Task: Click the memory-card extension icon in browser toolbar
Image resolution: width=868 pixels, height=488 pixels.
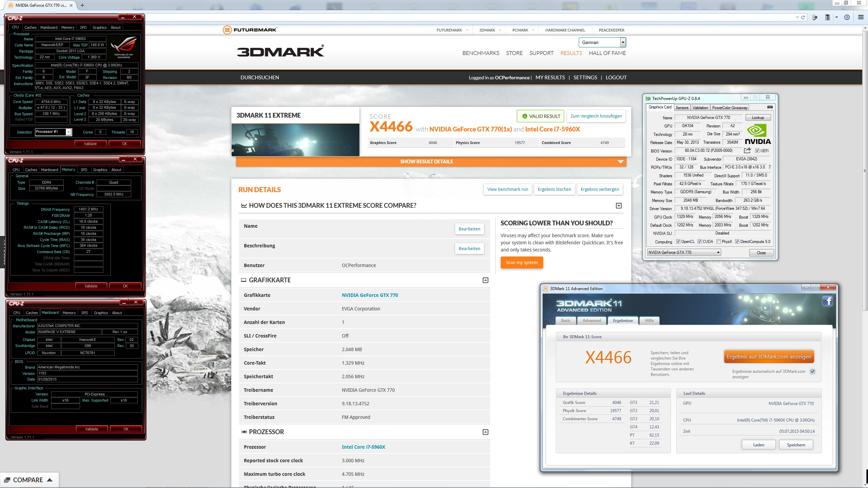Action: pyautogui.click(x=827, y=17)
